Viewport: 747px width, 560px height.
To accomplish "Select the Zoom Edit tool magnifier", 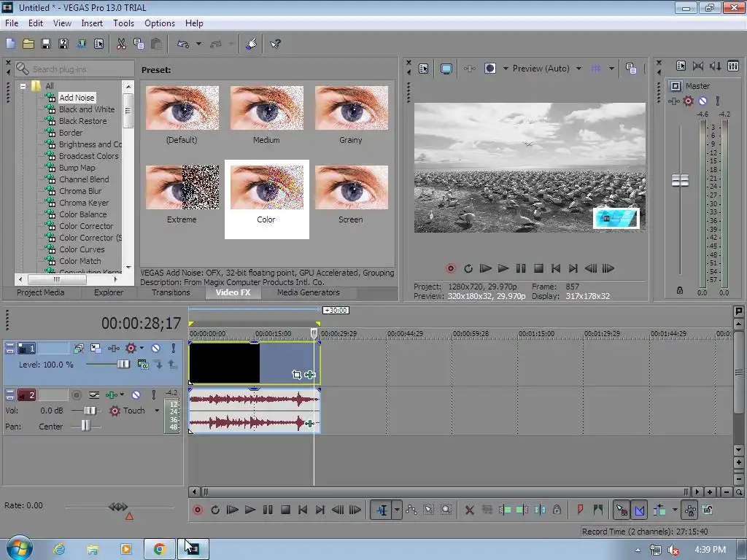I will click(x=446, y=510).
